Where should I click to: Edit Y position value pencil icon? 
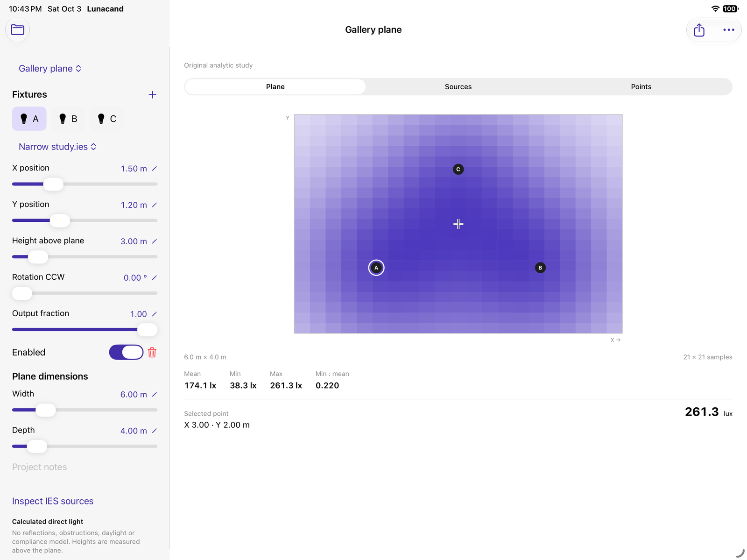pyautogui.click(x=155, y=205)
